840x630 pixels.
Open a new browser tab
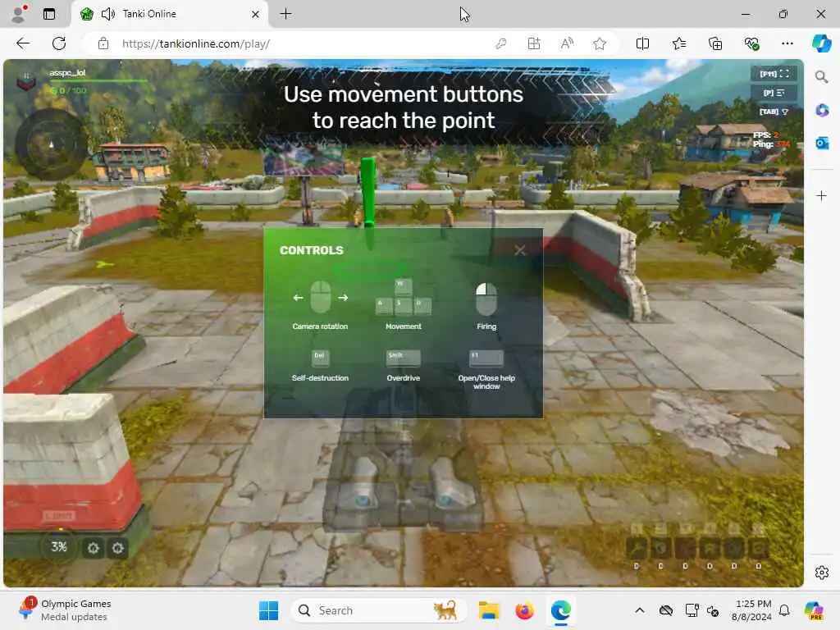coord(286,14)
